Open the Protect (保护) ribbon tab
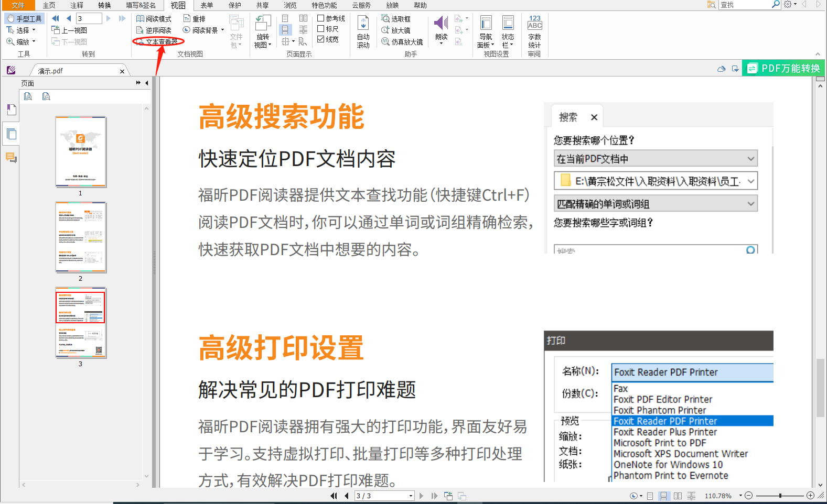 [234, 5]
